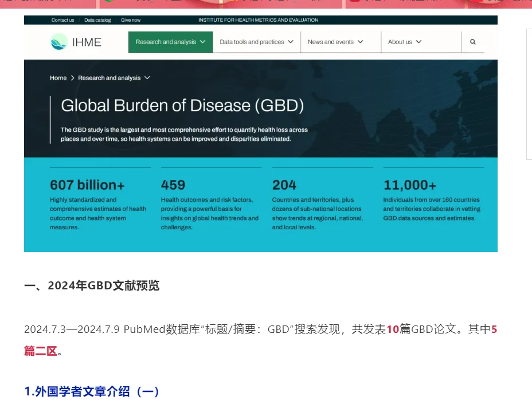This screenshot has height=412, width=532.
Task: Select the 204 statistic number
Action: coord(284,185)
